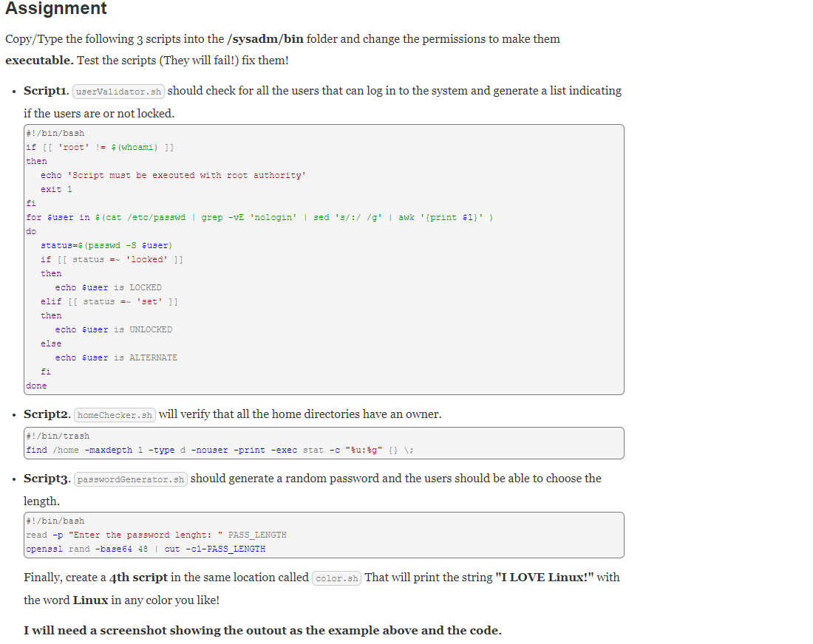Click the 'exit 1' code line
This screenshot has width=813, height=644.
pos(56,190)
